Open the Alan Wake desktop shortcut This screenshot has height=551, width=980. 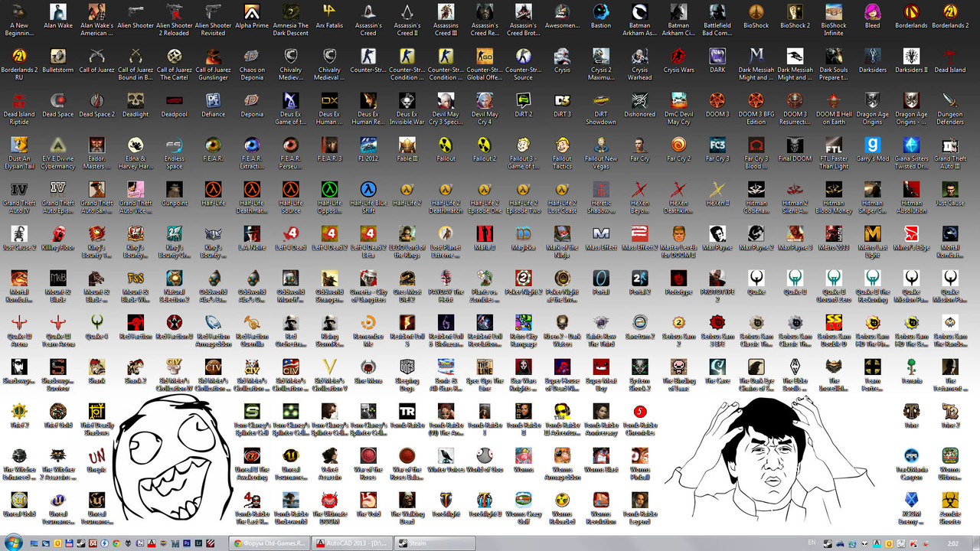(58, 17)
